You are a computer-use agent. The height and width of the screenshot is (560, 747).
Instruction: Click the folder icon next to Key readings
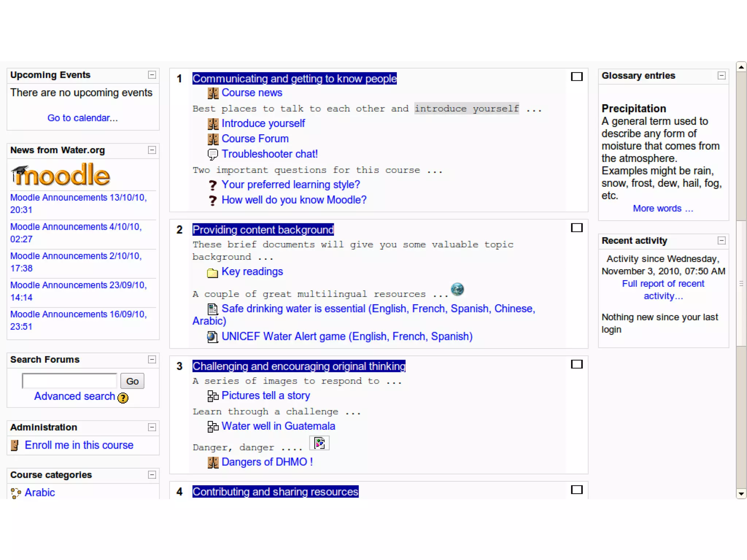pyautogui.click(x=212, y=273)
